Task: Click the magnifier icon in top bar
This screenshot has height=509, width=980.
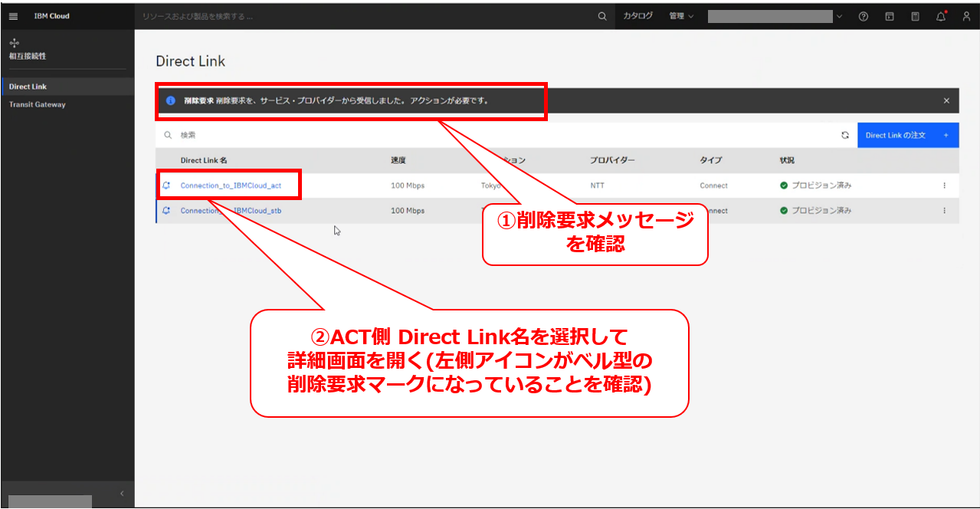Action: [602, 16]
